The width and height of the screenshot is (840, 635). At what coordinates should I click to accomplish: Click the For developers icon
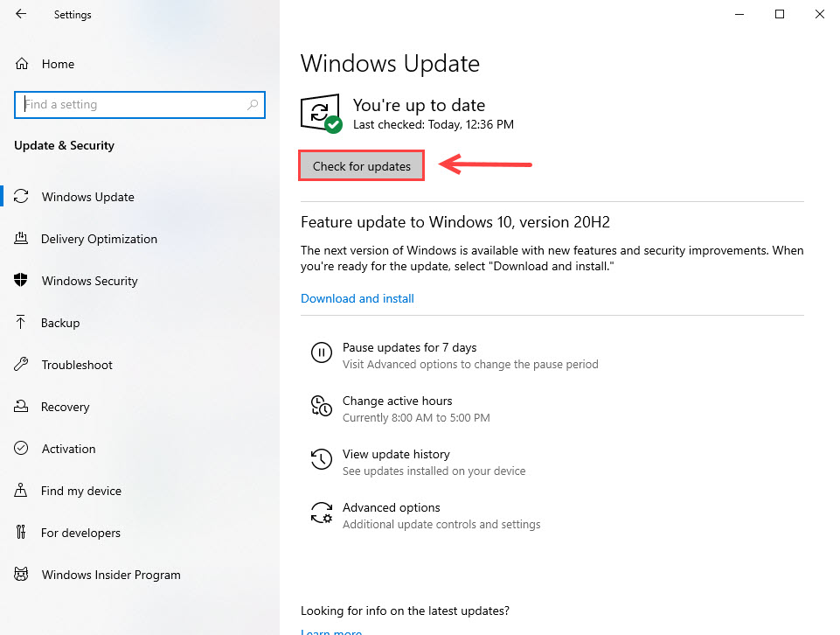(22, 533)
